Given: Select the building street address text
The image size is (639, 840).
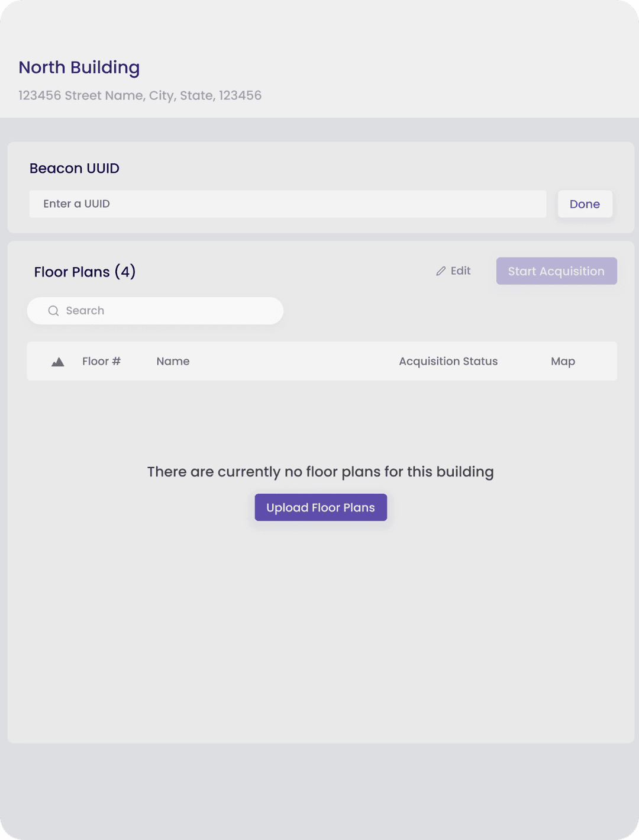Looking at the screenshot, I should 140,95.
